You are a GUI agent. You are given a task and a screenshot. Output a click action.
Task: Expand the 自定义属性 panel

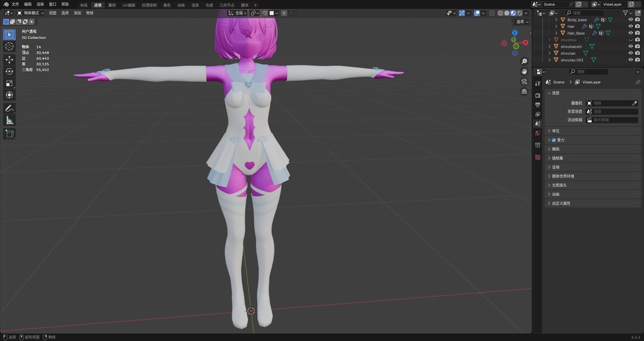[x=549, y=203]
